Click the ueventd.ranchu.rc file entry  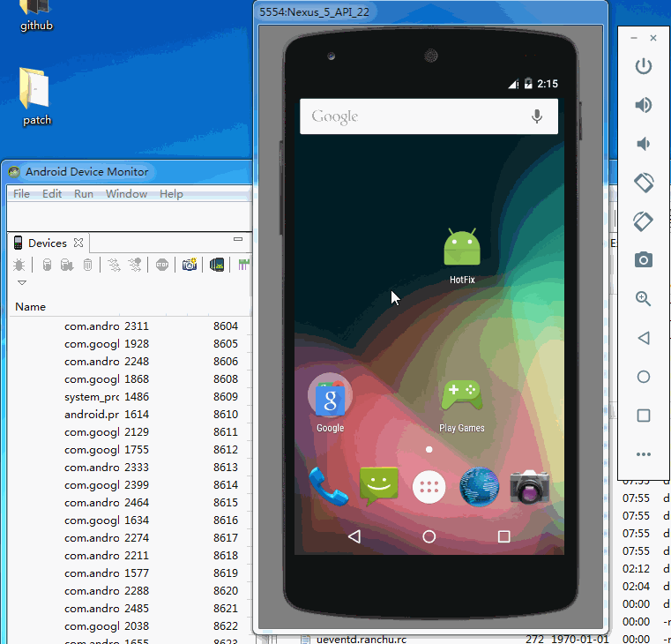[362, 640]
